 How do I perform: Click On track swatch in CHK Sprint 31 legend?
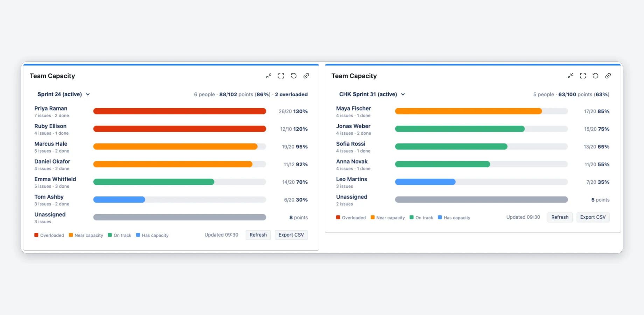(x=412, y=217)
